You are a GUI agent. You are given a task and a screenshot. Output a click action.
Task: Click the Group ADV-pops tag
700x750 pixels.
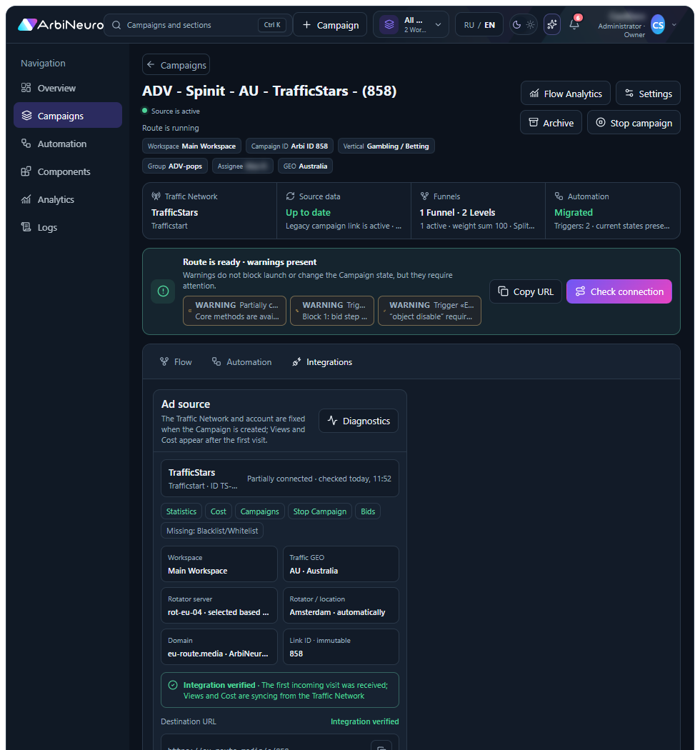pyautogui.click(x=174, y=166)
